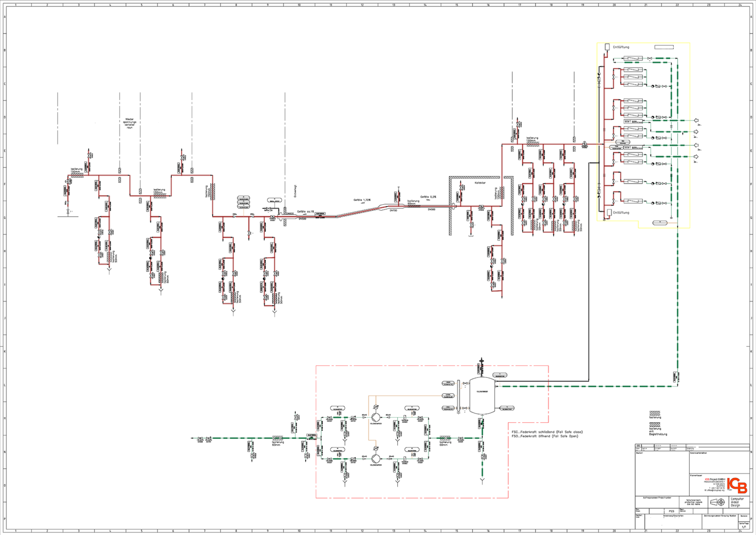Viewport: 756px width, 535px height.
Task: Click the first-angle projection symbol in title block
Action: pos(718,502)
